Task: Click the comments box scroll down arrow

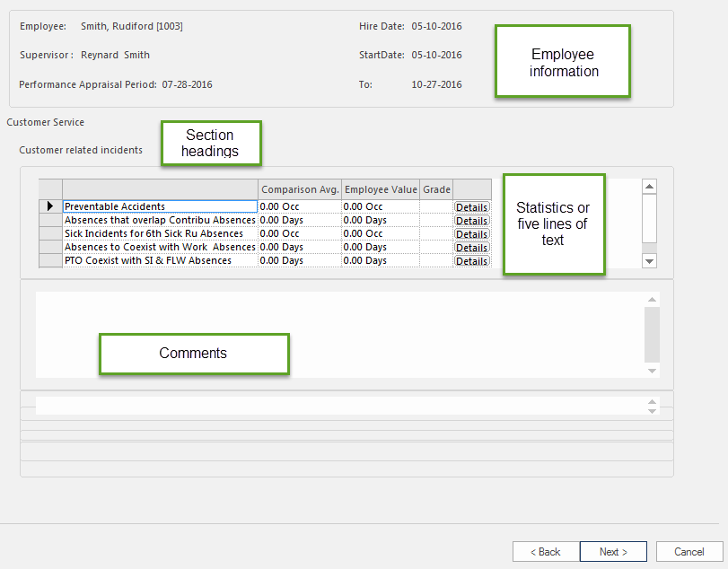Action: click(x=653, y=371)
